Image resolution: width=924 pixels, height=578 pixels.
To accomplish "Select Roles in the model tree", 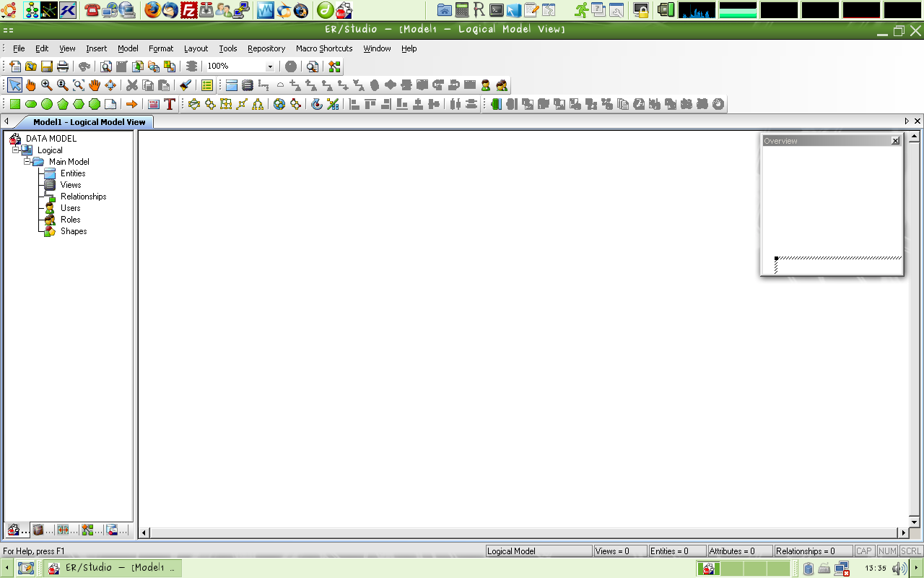I will tap(70, 220).
